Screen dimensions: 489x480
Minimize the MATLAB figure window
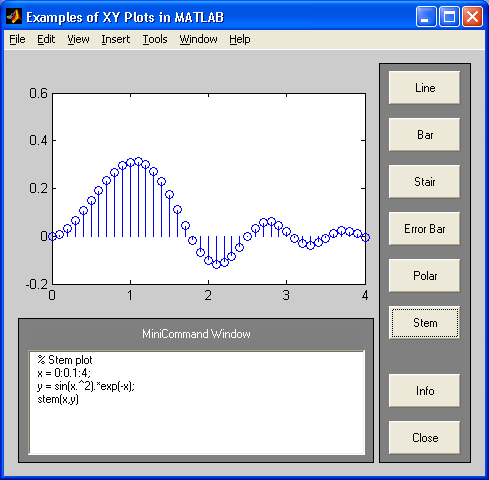pos(426,16)
